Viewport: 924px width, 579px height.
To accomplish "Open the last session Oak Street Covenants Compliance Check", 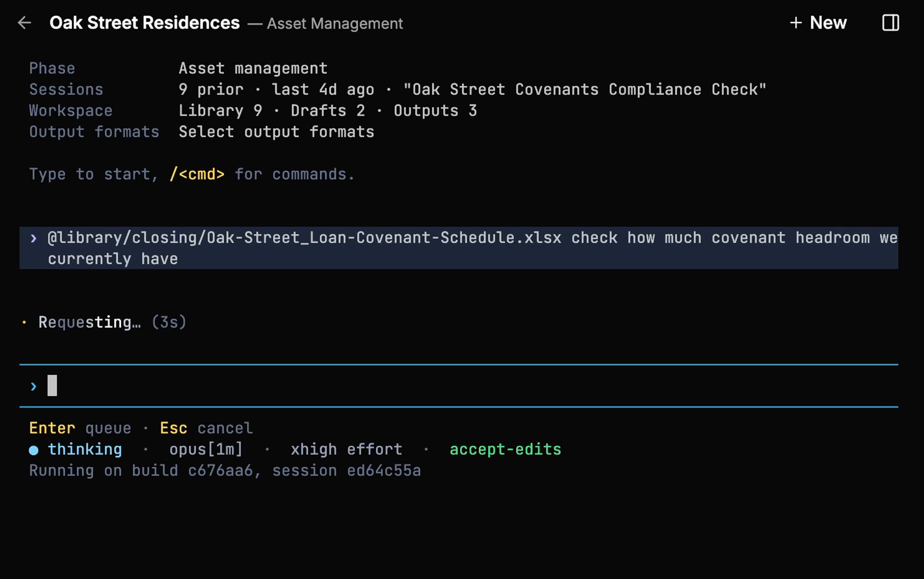I will click(x=585, y=89).
